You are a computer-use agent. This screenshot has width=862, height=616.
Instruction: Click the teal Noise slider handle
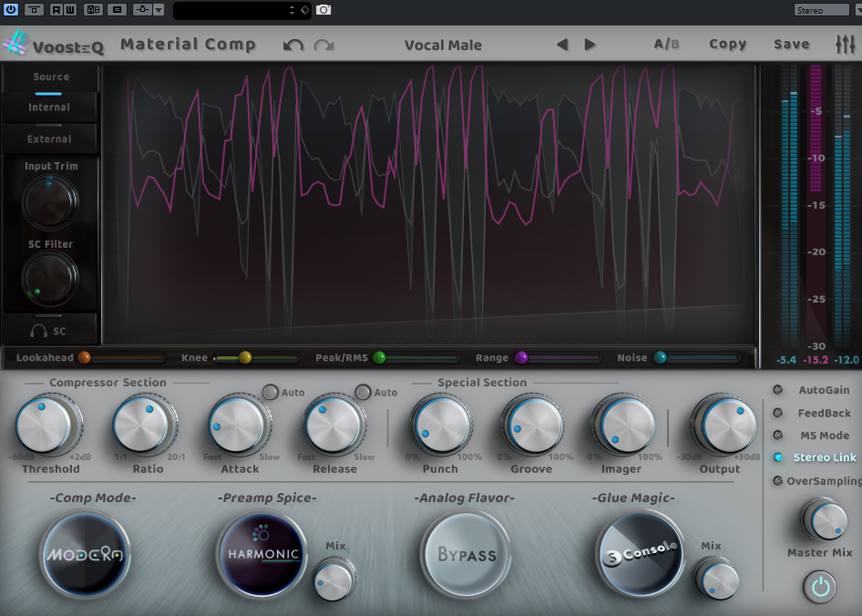pyautogui.click(x=661, y=357)
